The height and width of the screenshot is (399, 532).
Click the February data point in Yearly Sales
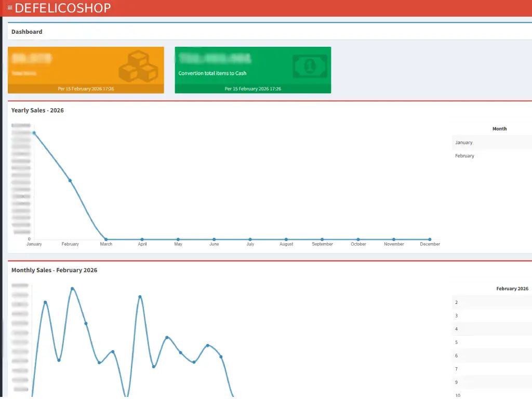(70, 181)
